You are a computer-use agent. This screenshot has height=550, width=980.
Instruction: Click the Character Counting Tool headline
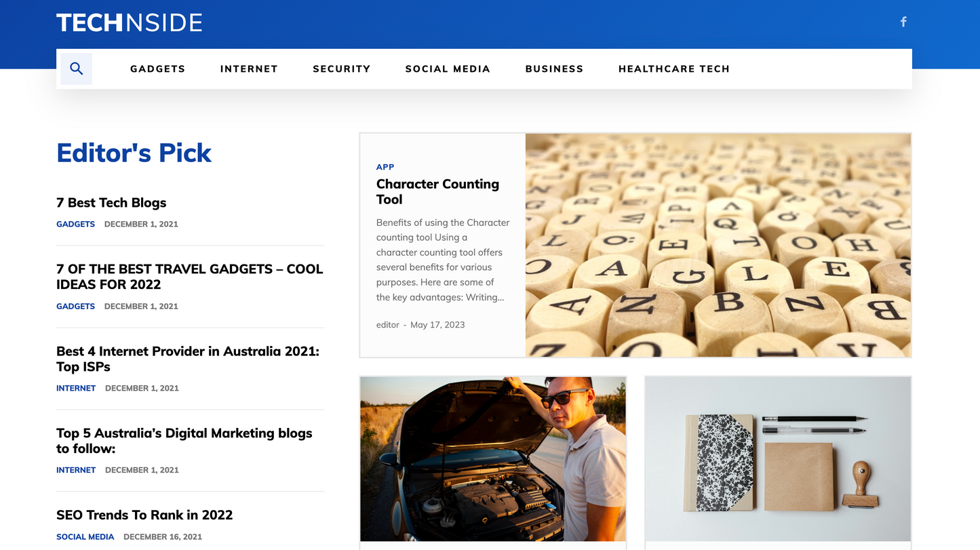(437, 191)
